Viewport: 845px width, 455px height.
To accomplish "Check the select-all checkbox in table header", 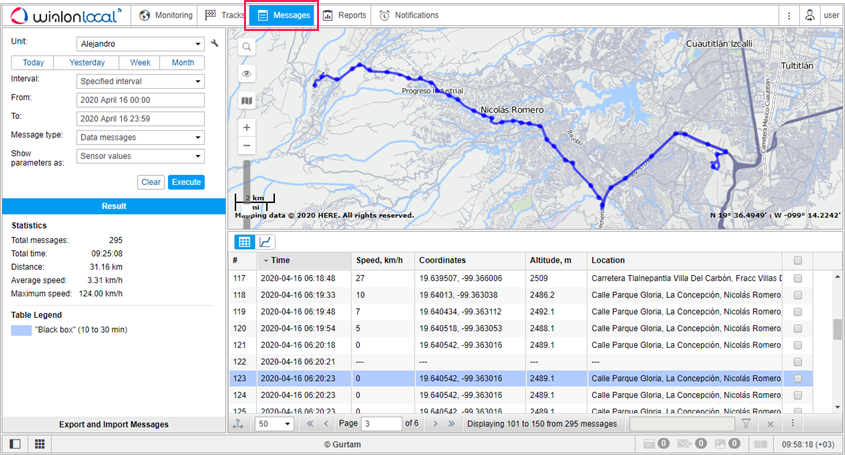I will point(797,260).
